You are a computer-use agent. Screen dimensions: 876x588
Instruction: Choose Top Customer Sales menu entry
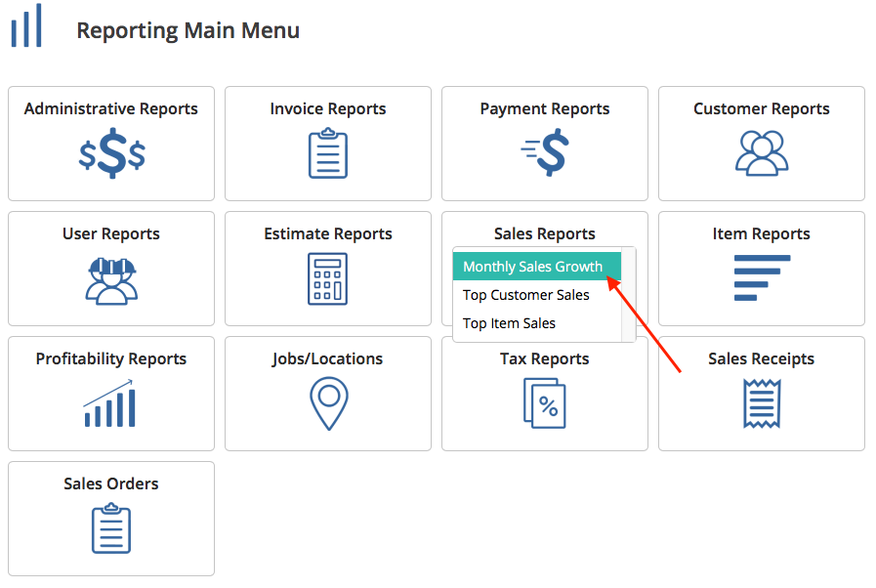pos(526,295)
